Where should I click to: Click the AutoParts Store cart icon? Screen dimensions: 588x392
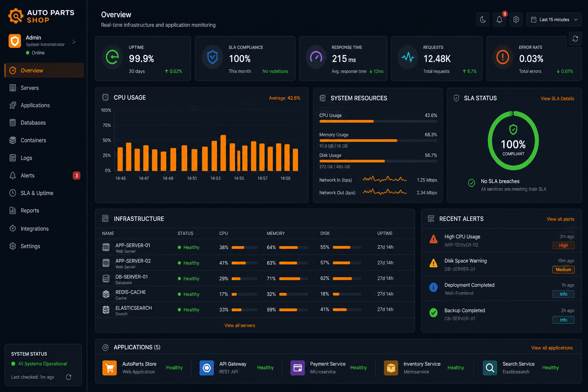[x=109, y=368]
